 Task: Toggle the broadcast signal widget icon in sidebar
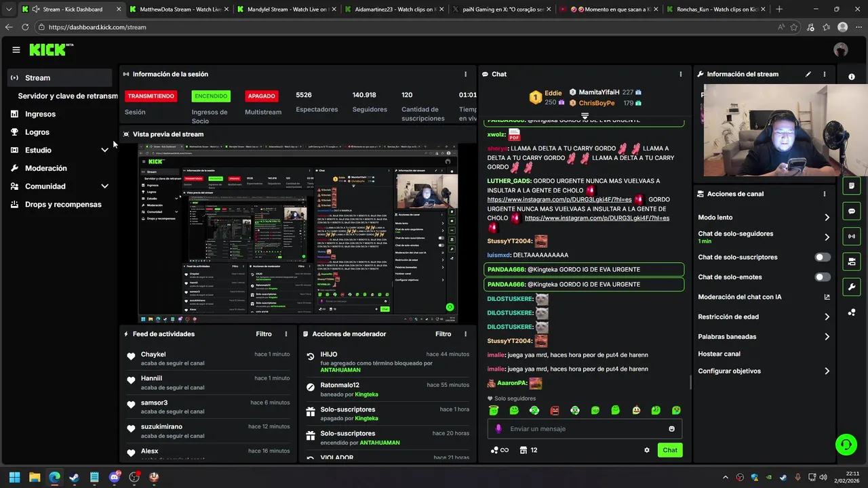coord(852,237)
